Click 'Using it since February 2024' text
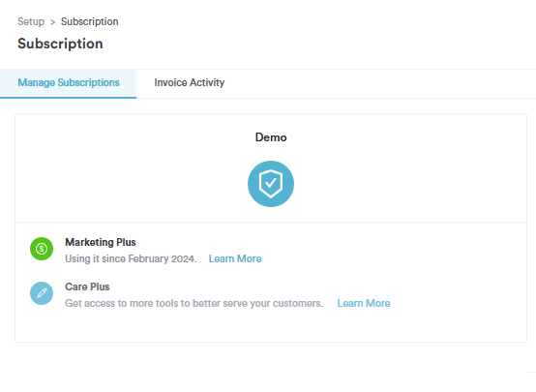The height and width of the screenshot is (392, 536). click(131, 258)
